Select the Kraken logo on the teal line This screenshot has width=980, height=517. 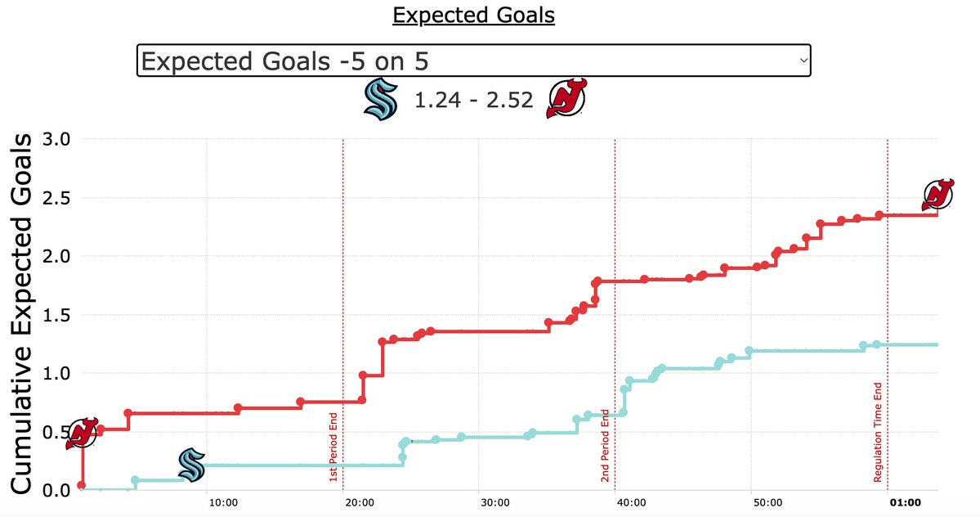[191, 465]
